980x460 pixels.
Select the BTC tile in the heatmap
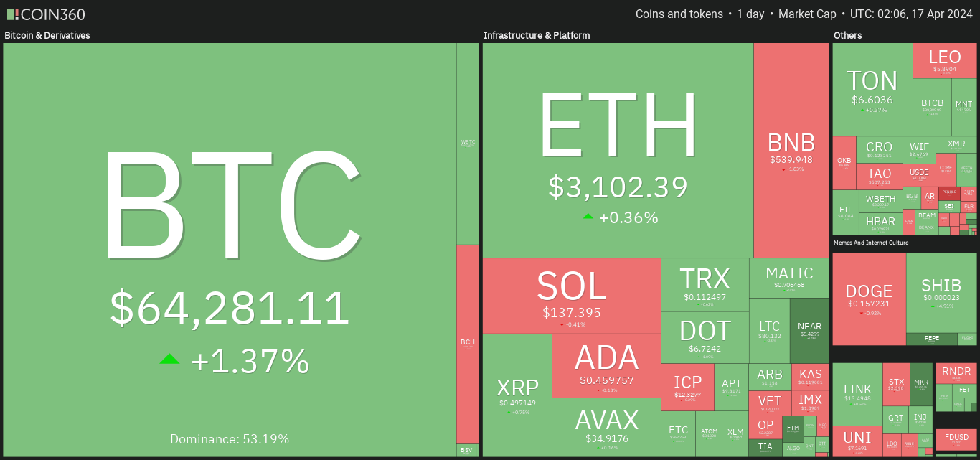point(230,249)
